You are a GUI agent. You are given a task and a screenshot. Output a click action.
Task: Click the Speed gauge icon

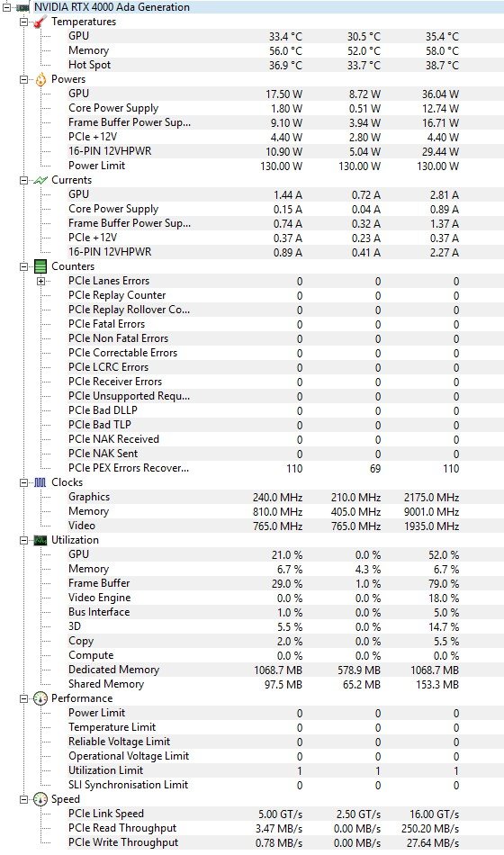point(40,799)
